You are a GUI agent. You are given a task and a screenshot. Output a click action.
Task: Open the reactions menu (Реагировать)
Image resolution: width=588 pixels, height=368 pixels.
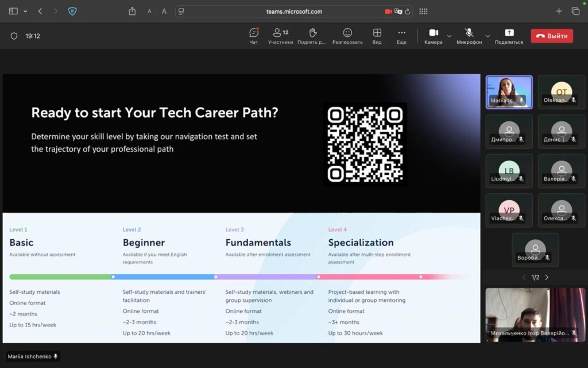pos(347,36)
